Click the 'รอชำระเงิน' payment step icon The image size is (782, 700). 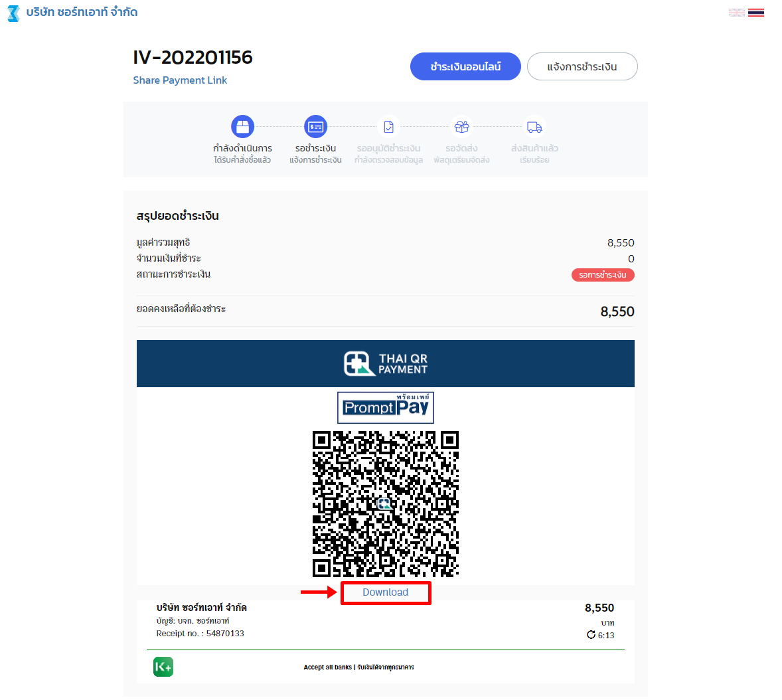[316, 127]
